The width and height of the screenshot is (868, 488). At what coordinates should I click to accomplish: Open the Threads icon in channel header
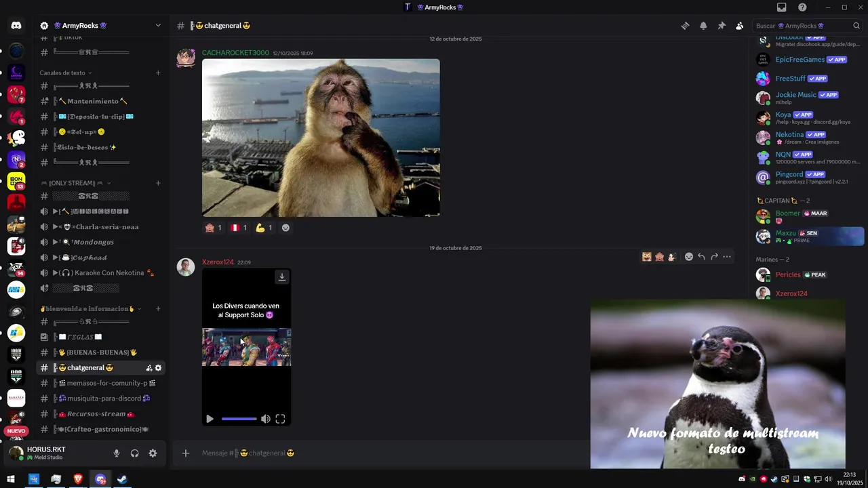click(686, 26)
